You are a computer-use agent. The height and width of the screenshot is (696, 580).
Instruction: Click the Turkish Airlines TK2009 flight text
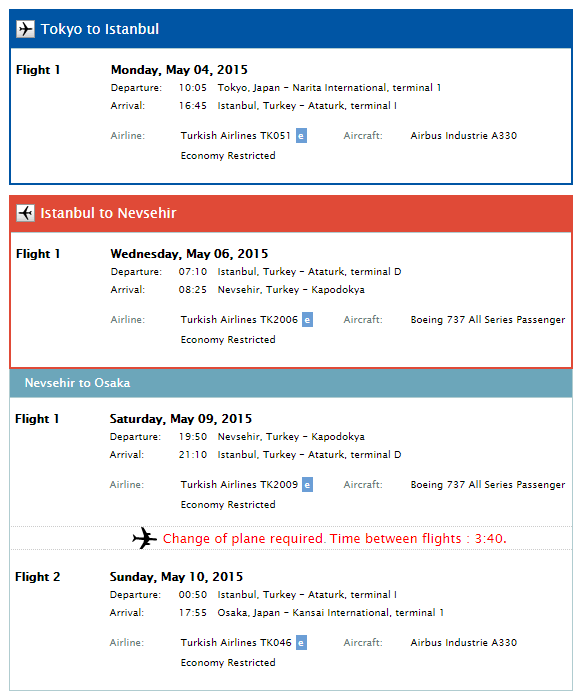tap(239, 485)
